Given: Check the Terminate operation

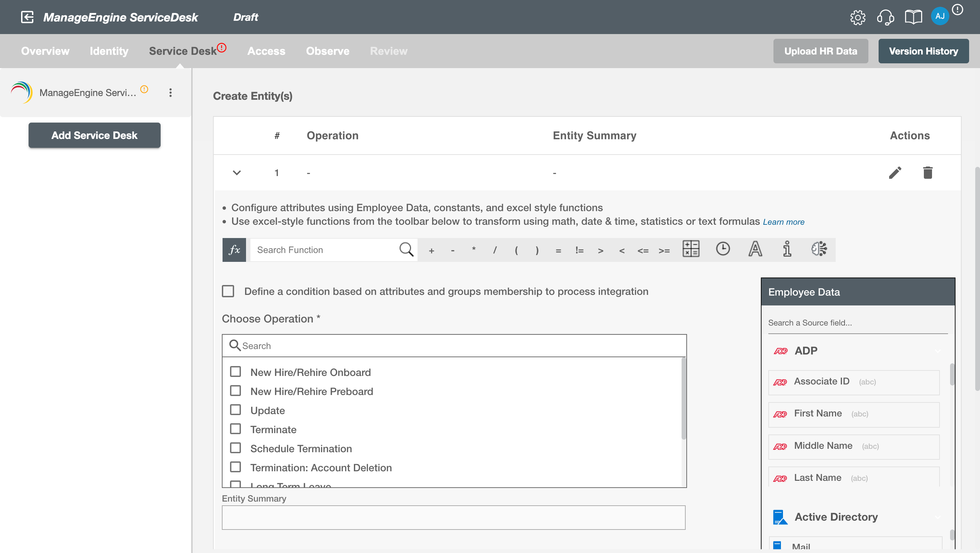Looking at the screenshot, I should pos(235,429).
